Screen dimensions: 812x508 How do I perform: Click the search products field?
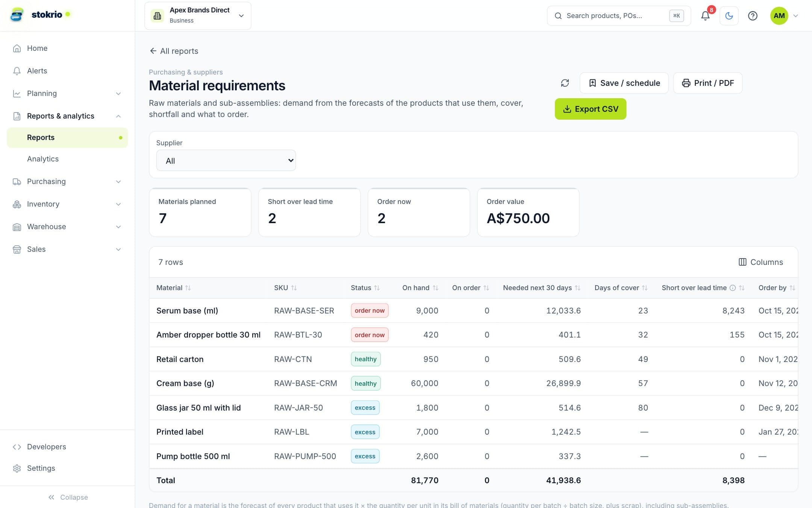(x=619, y=15)
